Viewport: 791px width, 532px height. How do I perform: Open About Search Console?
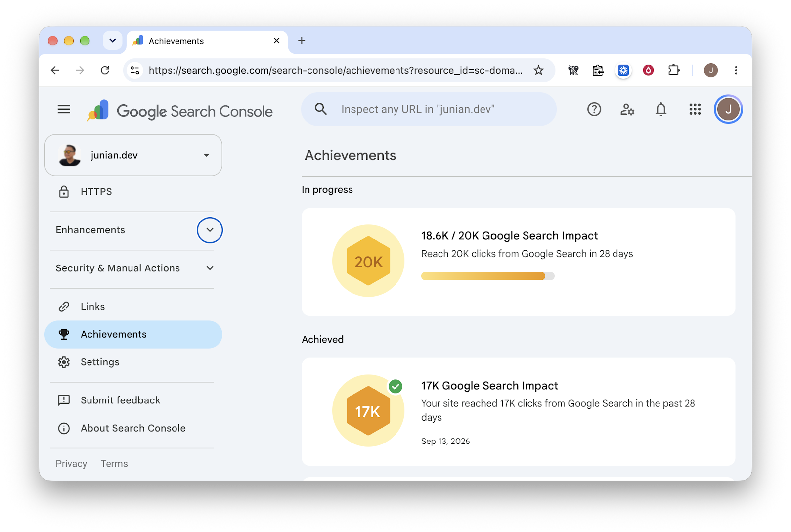coord(133,428)
